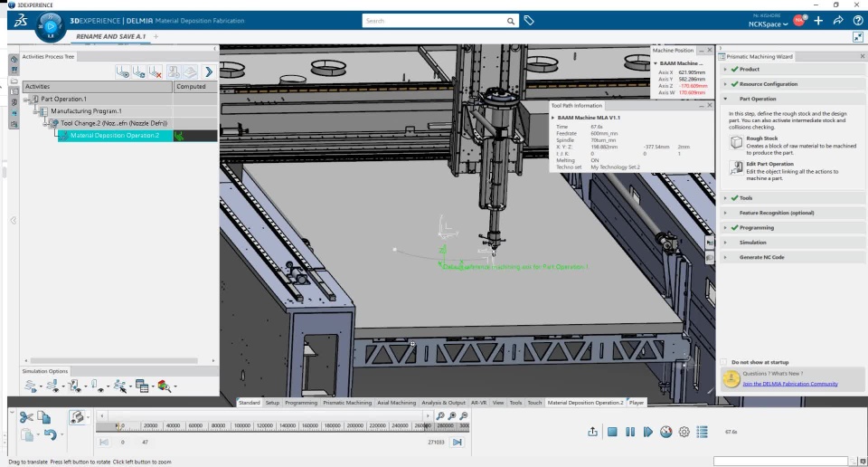
Task: Switch to the Standard tab
Action: [250, 403]
